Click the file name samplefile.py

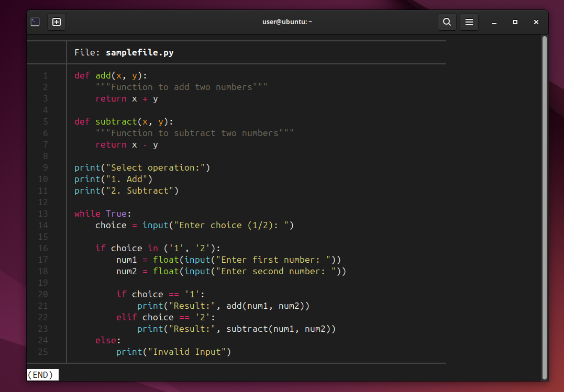pos(140,52)
